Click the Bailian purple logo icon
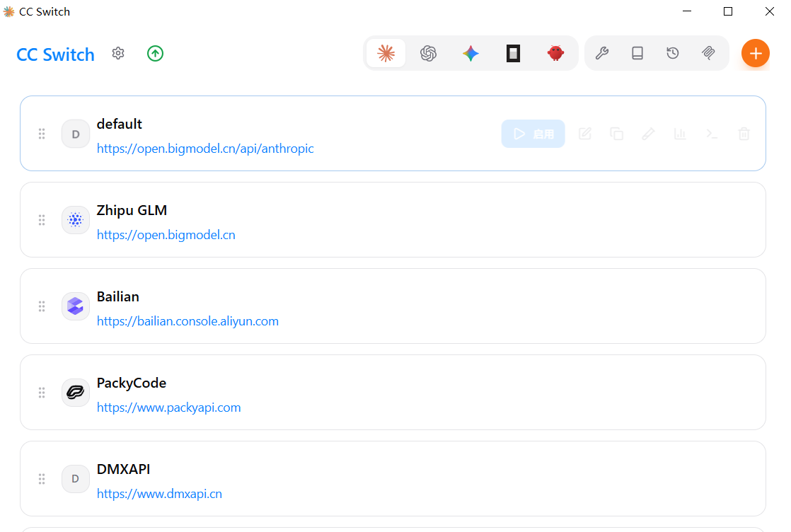 (x=76, y=306)
